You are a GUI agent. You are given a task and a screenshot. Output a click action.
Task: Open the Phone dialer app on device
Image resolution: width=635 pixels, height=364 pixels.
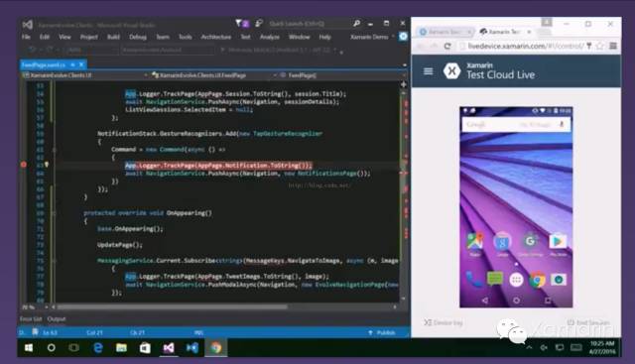(473, 279)
